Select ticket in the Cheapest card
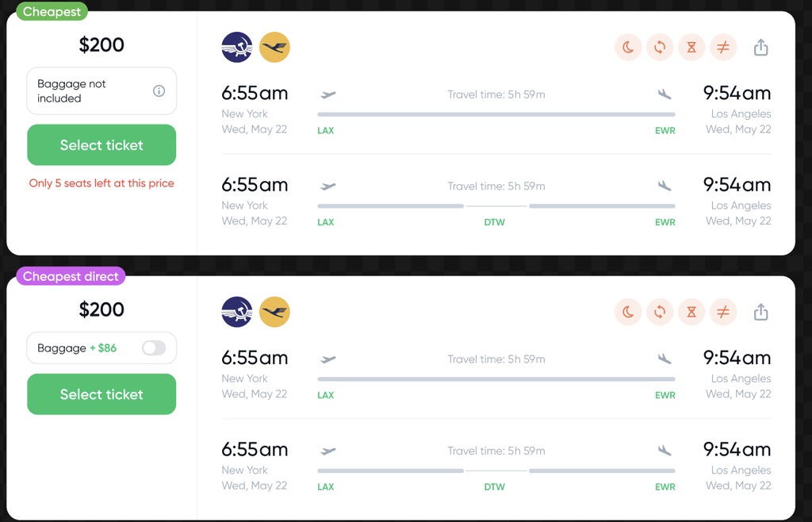Image resolution: width=812 pixels, height=522 pixels. click(x=101, y=145)
